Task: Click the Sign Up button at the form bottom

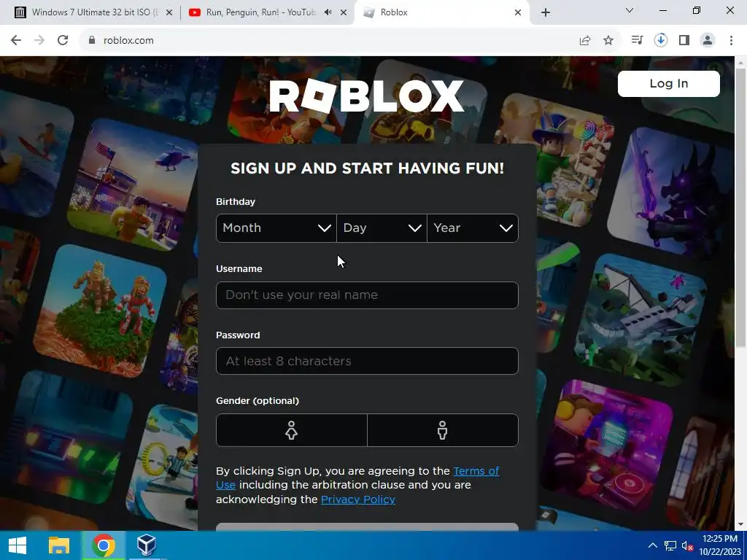Action: click(x=367, y=526)
